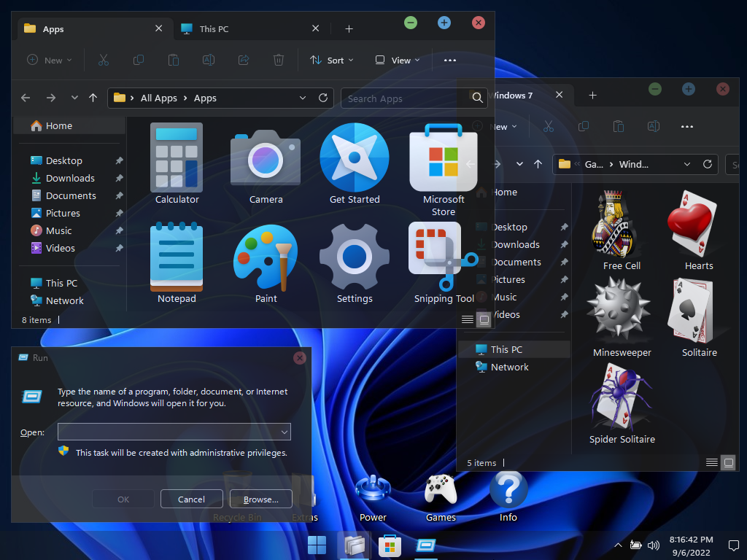Launch the Snipping Tool icon

(444, 257)
